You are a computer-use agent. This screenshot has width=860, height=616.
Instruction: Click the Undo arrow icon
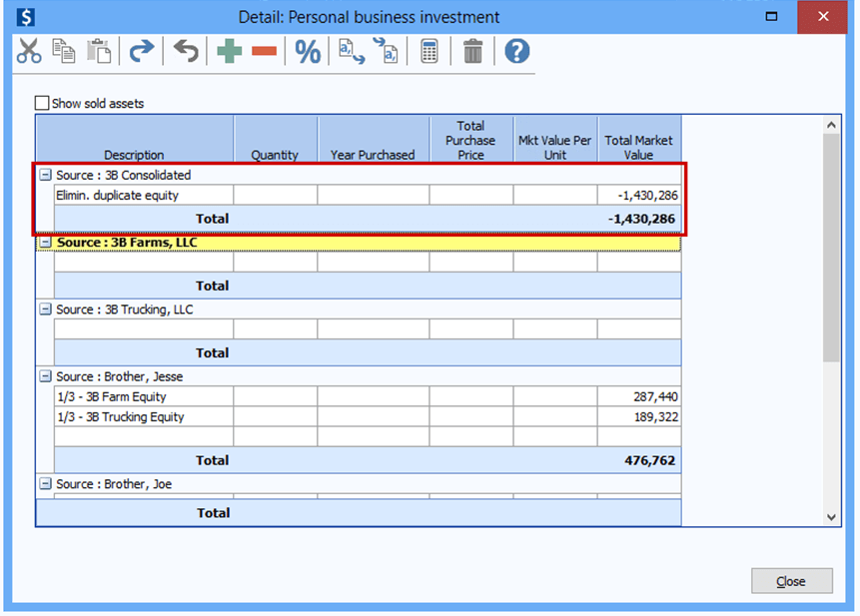point(186,52)
